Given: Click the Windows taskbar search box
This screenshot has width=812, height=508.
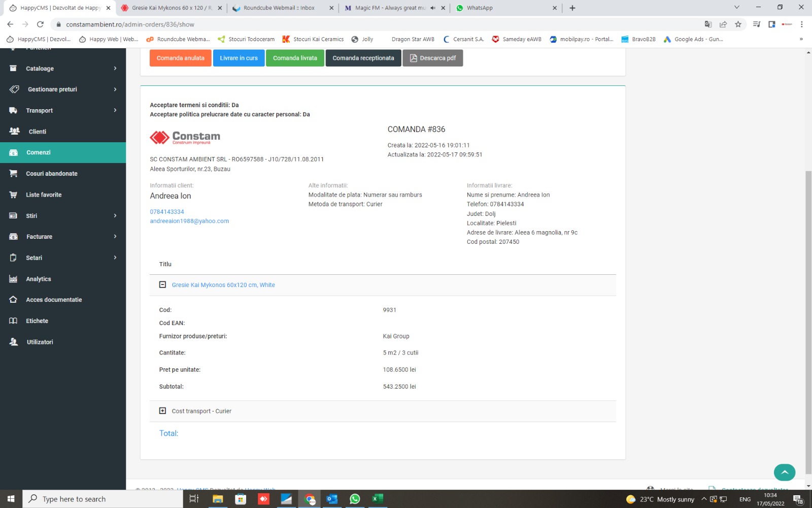Looking at the screenshot, I should tap(103, 499).
